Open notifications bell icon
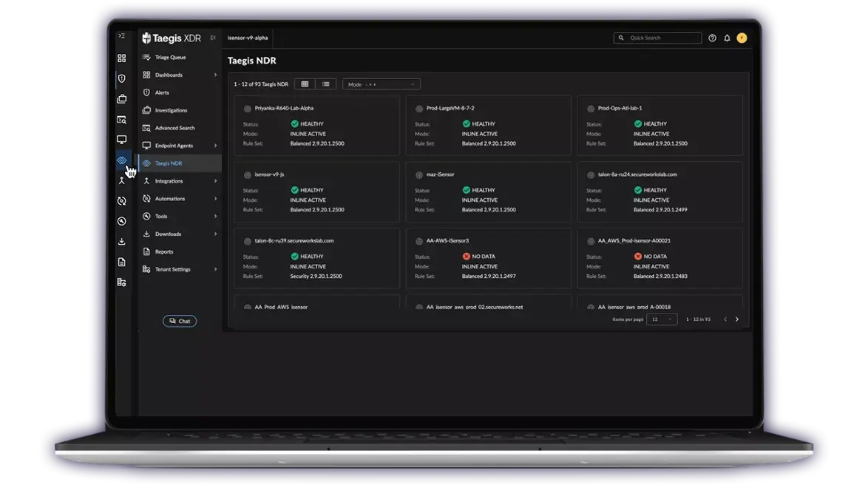 727,38
